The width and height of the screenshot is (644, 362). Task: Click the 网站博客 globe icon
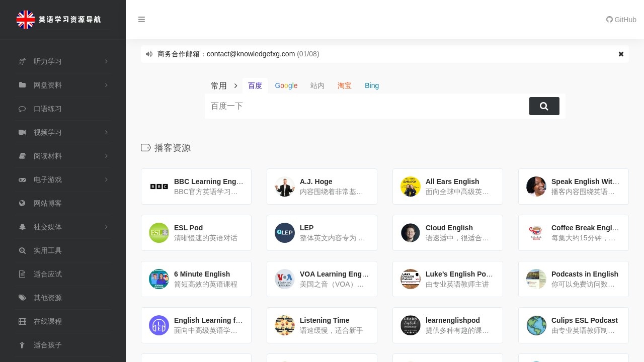coord(22,203)
